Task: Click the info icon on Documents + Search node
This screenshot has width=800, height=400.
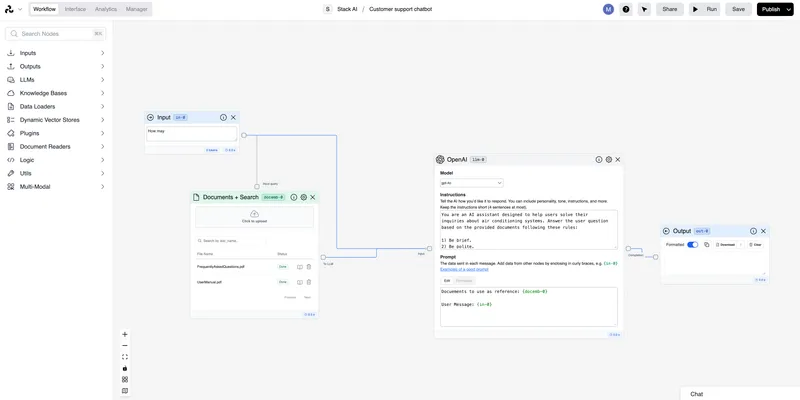Action: [x=294, y=197]
